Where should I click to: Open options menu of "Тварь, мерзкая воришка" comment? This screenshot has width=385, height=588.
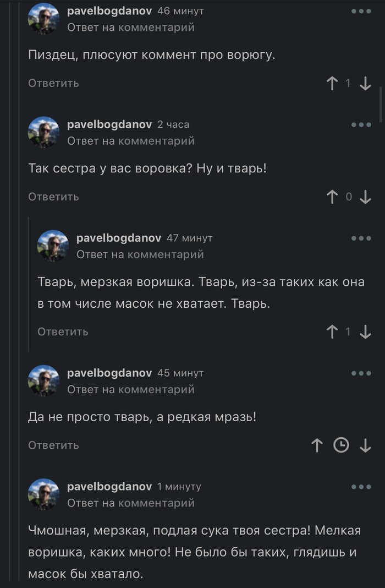click(361, 238)
